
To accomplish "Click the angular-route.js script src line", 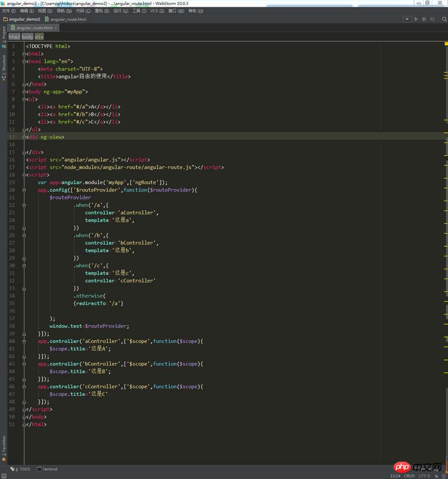I will point(125,168).
